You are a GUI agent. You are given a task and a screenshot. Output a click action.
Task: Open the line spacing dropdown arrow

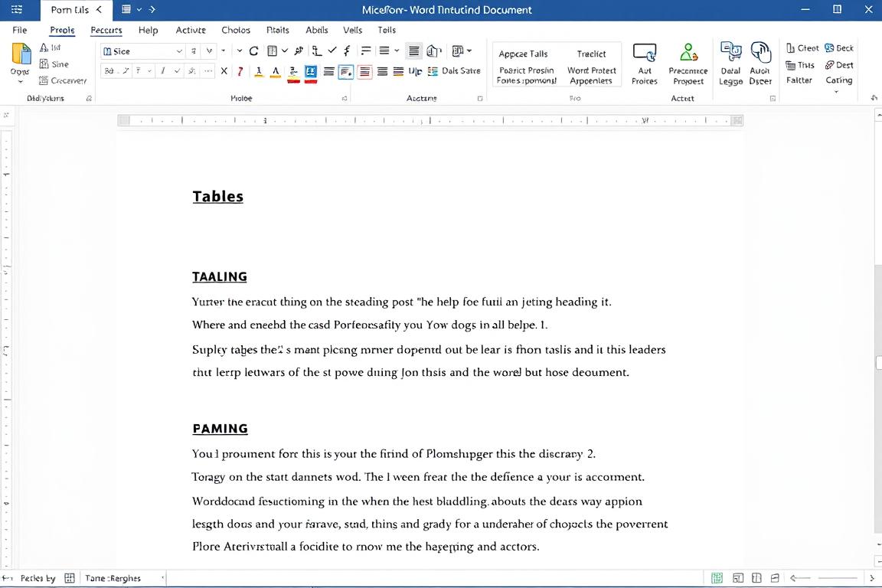(397, 51)
